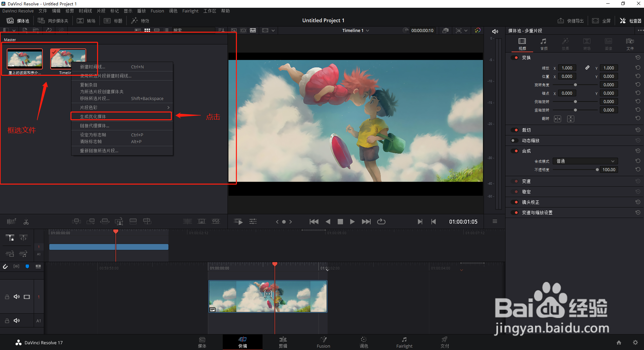Open the split clip scissors tool
This screenshot has height=350, width=644.
point(26,222)
